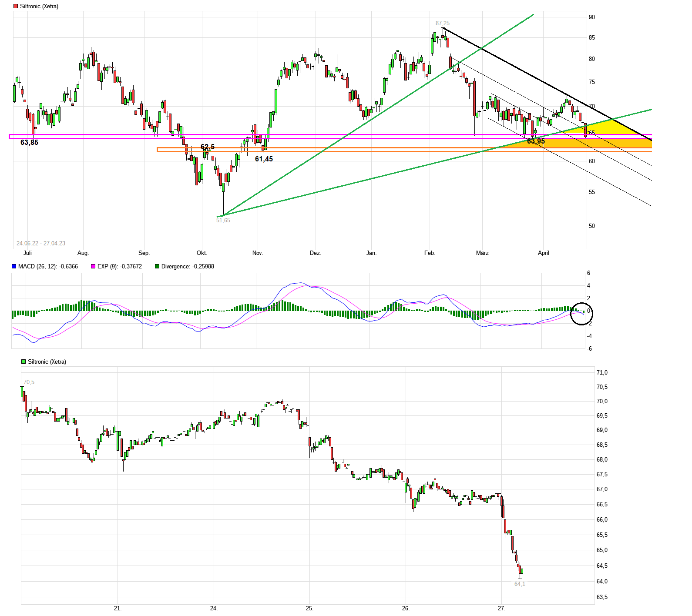Select the 'Nov.' month label on time axis
Image resolution: width=692 pixels, height=616 pixels.
(258, 253)
